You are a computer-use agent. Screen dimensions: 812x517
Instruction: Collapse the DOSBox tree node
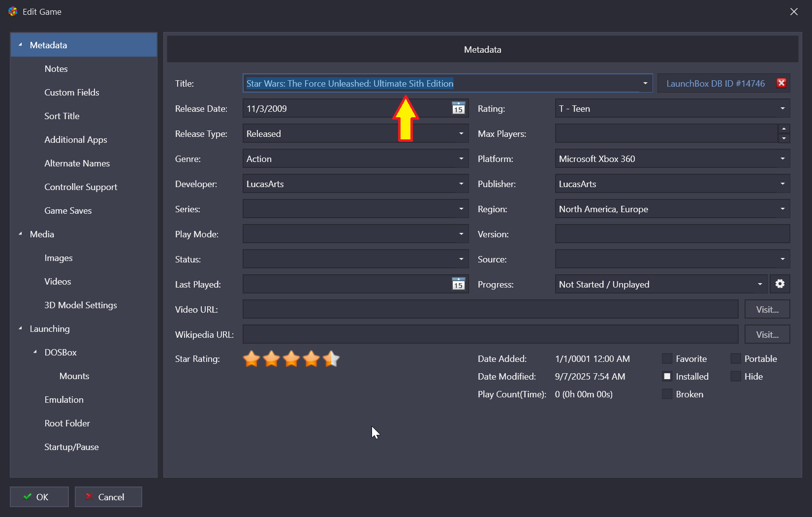coord(35,352)
